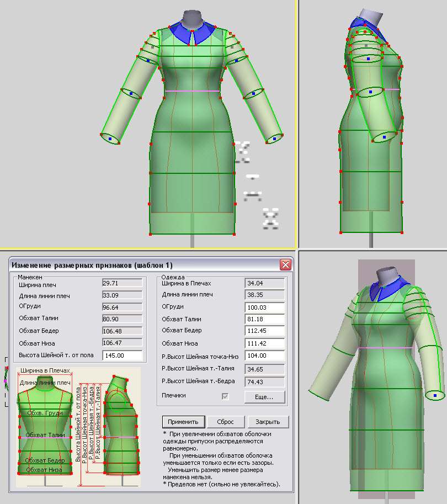Screen dimensions: 447x504
Task: Click Ширина в Плечах label in diagram
Action: 45,370
